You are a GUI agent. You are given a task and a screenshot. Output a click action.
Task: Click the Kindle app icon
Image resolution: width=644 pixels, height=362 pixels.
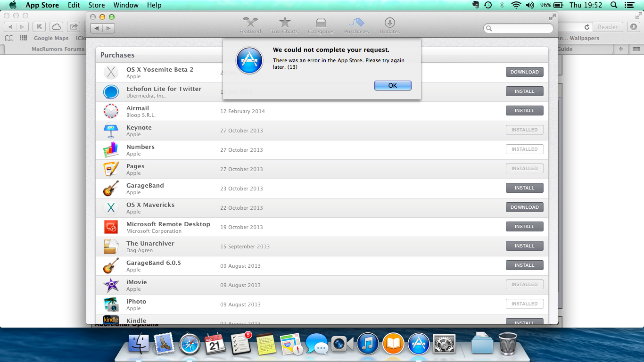coord(111,320)
